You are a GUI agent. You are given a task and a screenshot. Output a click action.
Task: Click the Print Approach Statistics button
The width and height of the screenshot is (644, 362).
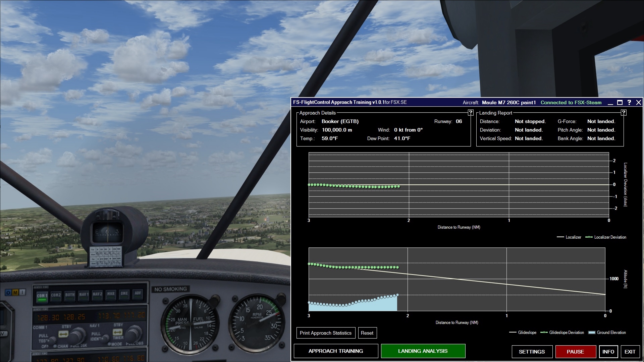[x=326, y=333]
